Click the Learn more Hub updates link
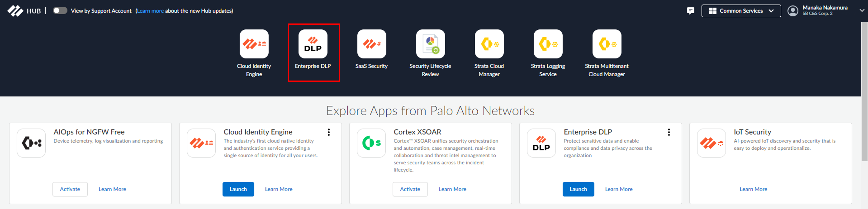 [x=150, y=11]
